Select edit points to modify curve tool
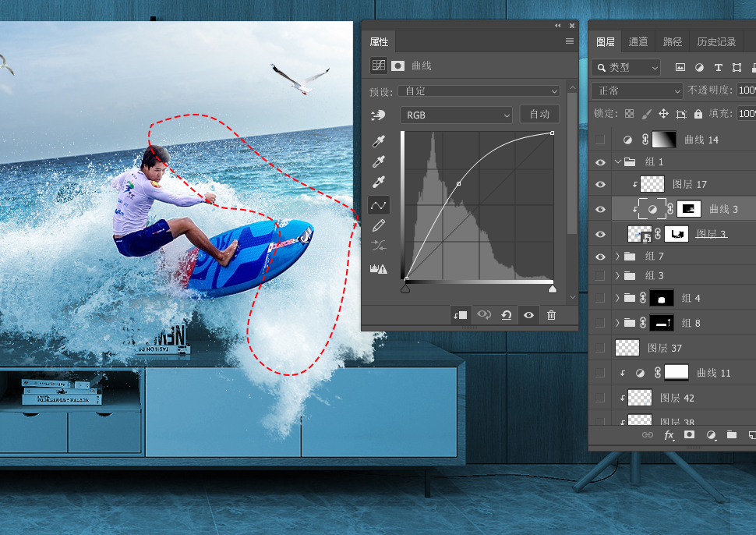756x535 pixels. (379, 206)
